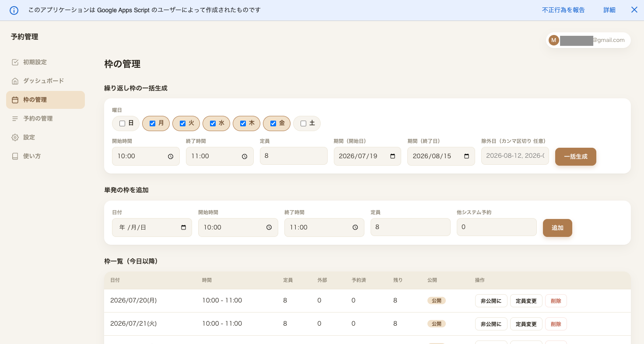
Task: Click the single-slot 定員 input field
Action: pyautogui.click(x=410, y=227)
